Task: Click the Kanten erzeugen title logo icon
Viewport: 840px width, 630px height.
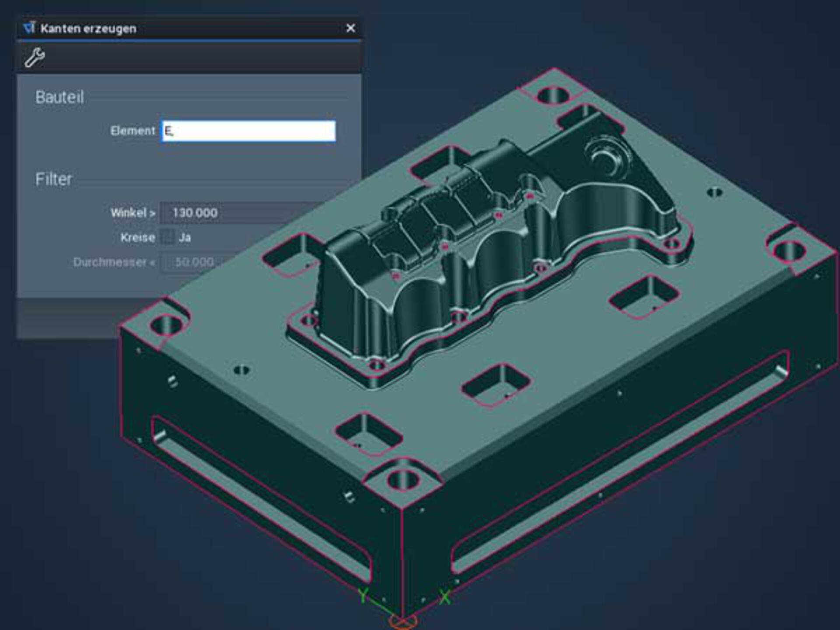Action: coord(29,28)
